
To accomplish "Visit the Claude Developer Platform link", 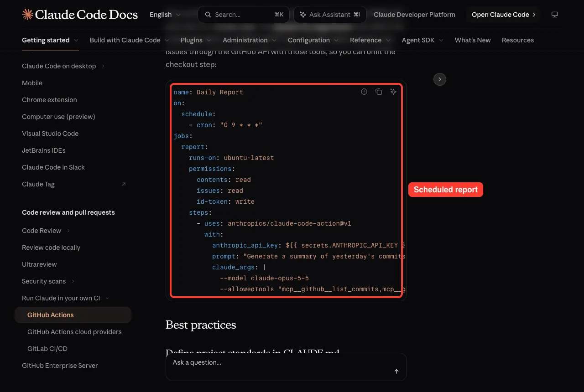I will (414, 15).
